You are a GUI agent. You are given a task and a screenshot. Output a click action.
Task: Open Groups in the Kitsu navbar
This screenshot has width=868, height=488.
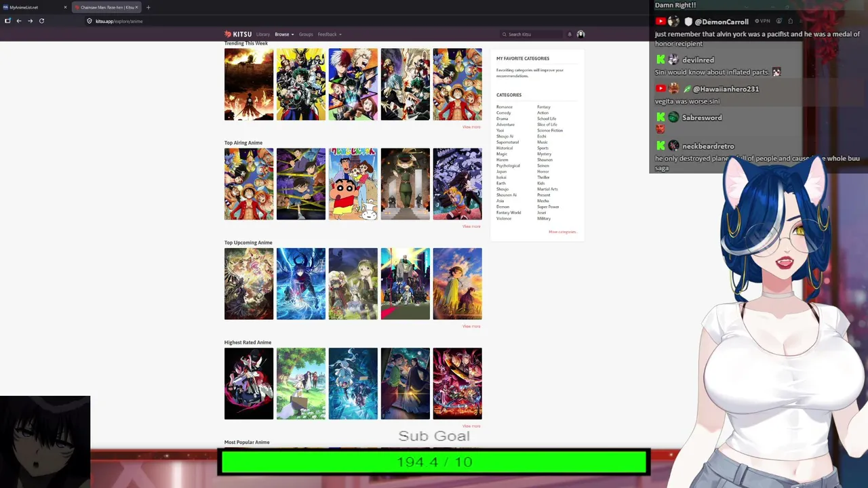[306, 35]
